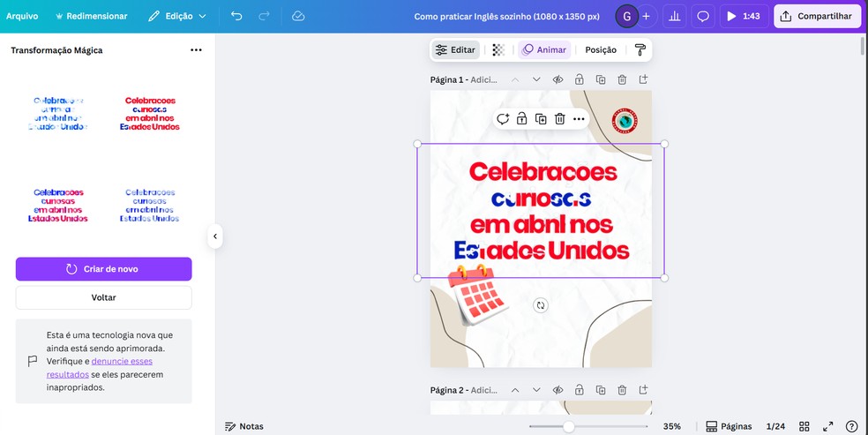
Task: Select the light blue text variant bottom right
Action: [149, 206]
